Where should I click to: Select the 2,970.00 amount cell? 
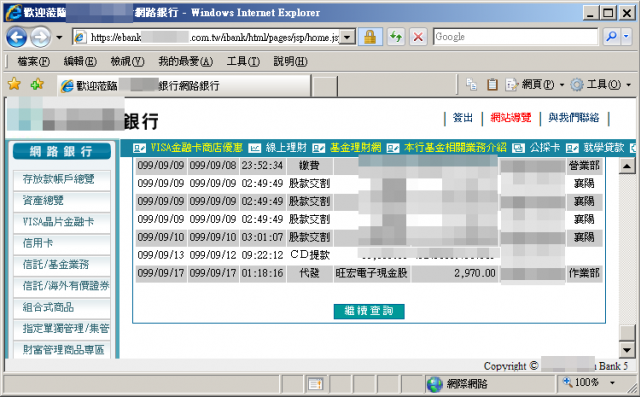click(x=454, y=273)
